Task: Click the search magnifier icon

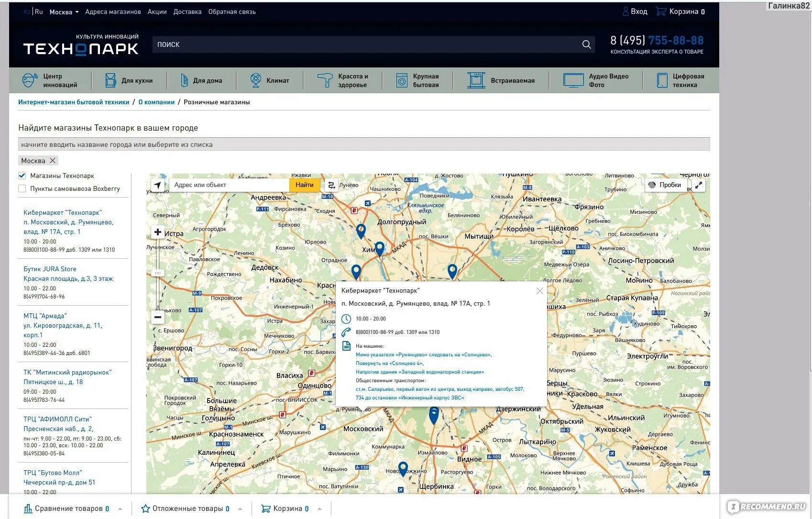Action: [x=586, y=44]
